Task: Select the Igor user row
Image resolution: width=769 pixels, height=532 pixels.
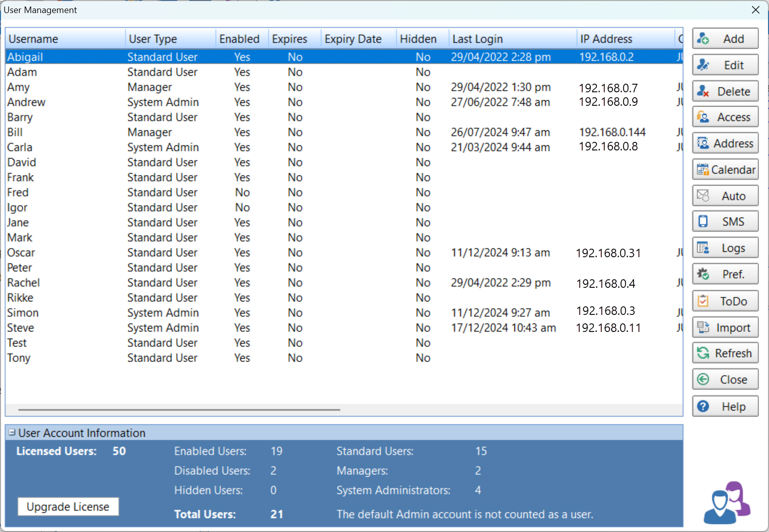Action: pos(344,207)
